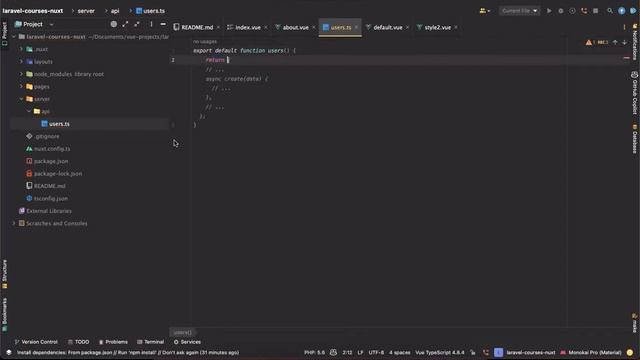Image resolution: width=640 pixels, height=360 pixels.
Task: Collapse the server folder
Action: pyautogui.click(x=21, y=99)
